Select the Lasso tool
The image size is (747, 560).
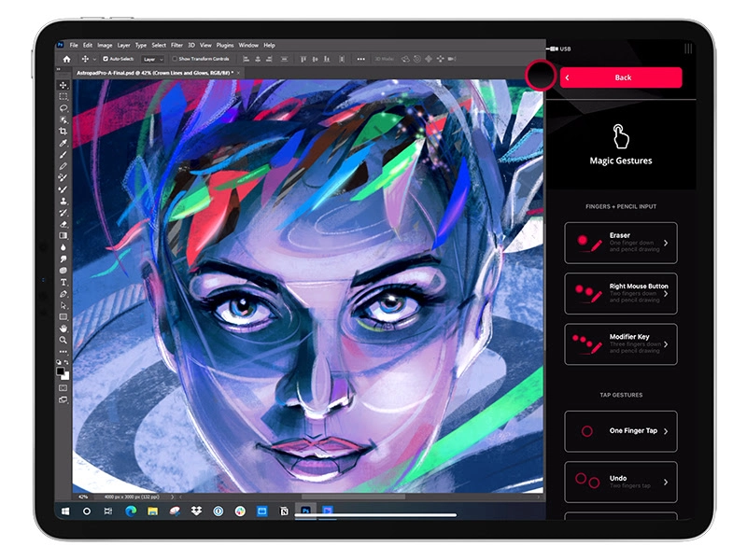point(63,108)
